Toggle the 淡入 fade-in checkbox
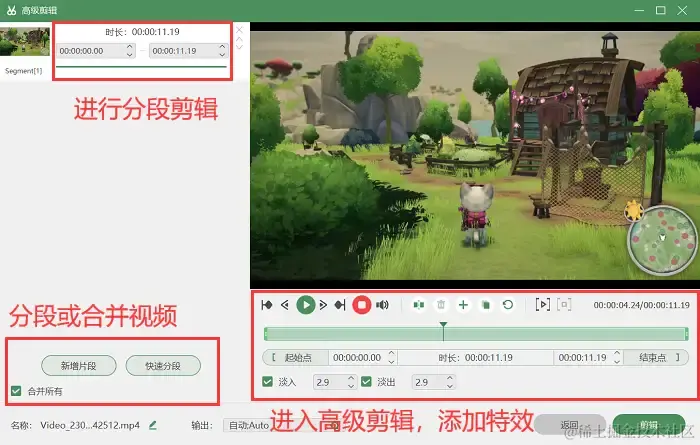 [267, 382]
